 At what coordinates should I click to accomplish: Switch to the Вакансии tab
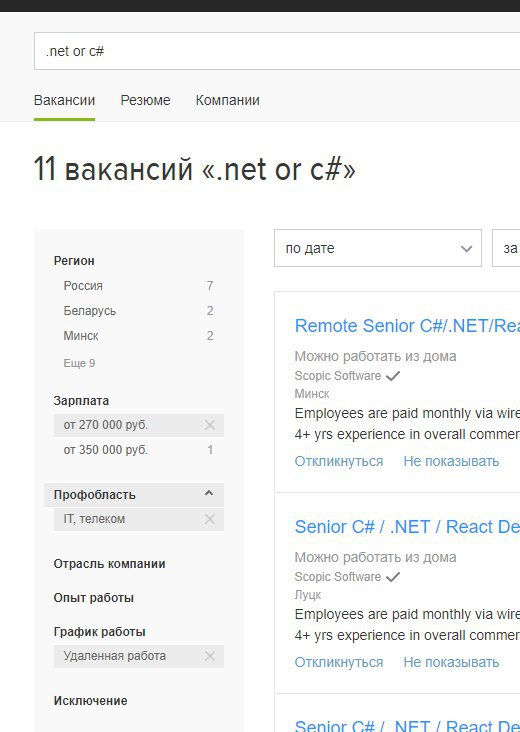(64, 100)
